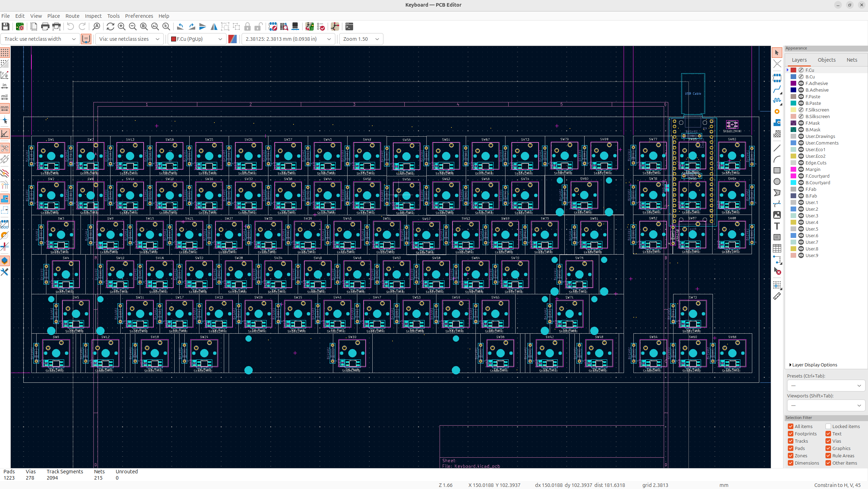This screenshot has height=489, width=868.
Task: Pick the Add Filled Zone tool
Action: pos(777,123)
